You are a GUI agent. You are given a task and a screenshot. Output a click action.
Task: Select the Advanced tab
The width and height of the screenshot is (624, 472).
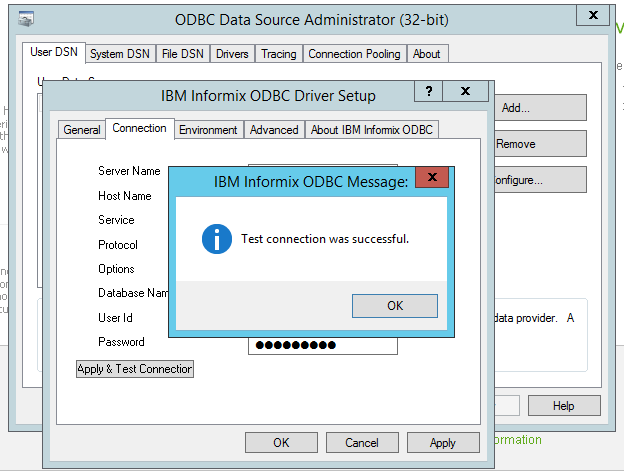pyautogui.click(x=274, y=130)
